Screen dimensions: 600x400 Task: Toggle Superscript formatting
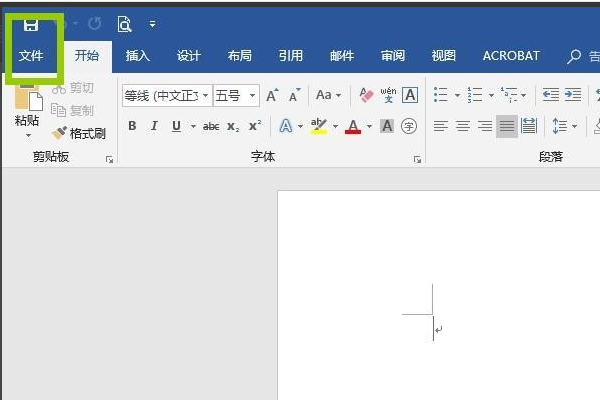[255, 126]
